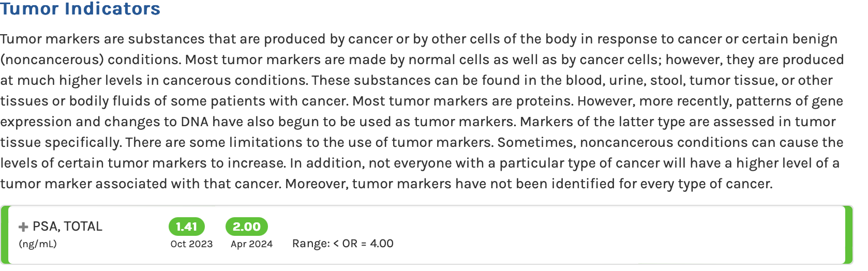This screenshot has width=868, height=271.
Task: Click the green bar on card's left edge
Action: (4, 235)
